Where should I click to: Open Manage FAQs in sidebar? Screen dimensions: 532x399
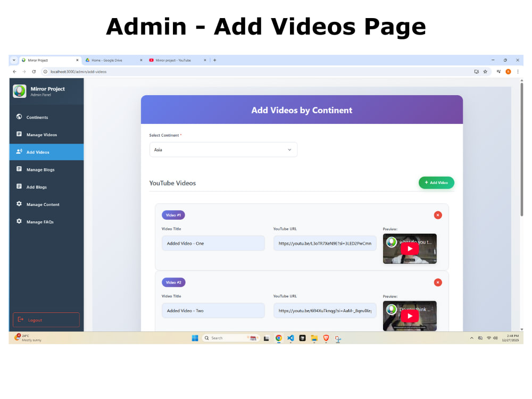point(46,222)
